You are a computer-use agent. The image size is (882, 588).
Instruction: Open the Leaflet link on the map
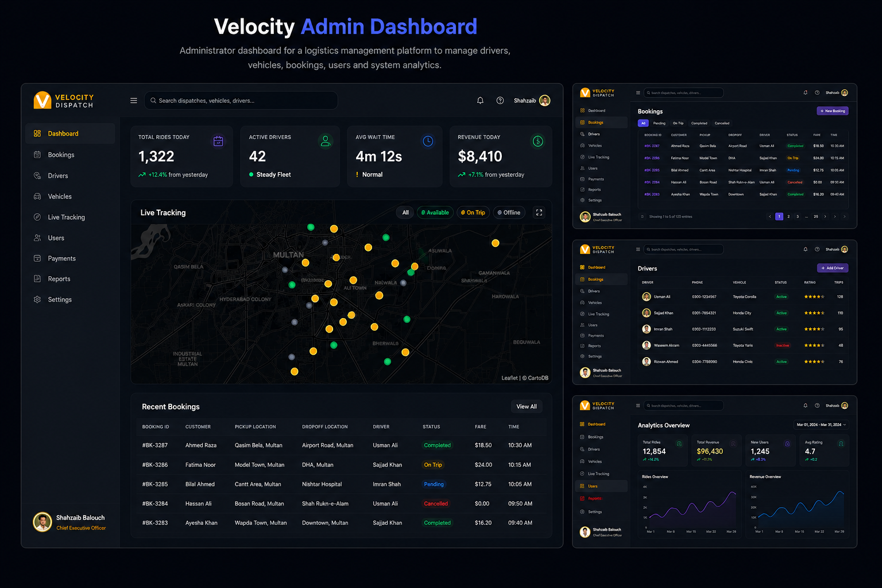(x=509, y=378)
